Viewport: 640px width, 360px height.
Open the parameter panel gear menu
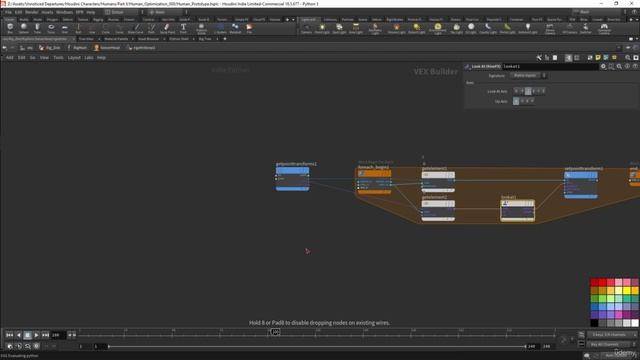[603, 66]
